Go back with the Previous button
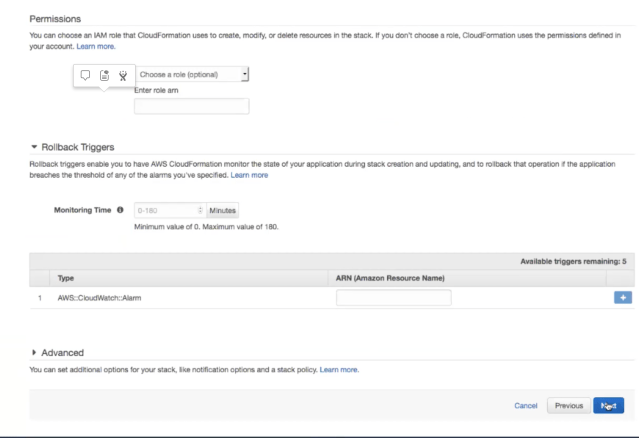 (x=568, y=405)
